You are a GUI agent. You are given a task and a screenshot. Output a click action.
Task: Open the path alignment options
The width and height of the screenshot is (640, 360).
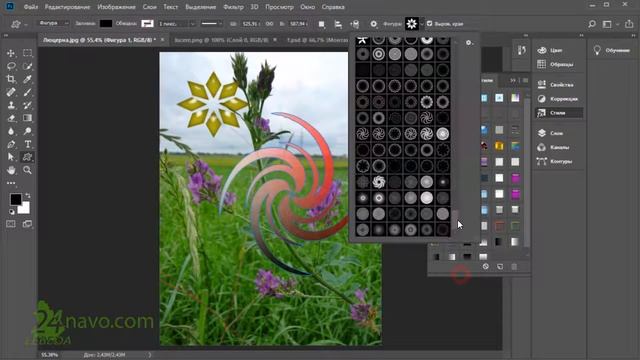[338, 24]
